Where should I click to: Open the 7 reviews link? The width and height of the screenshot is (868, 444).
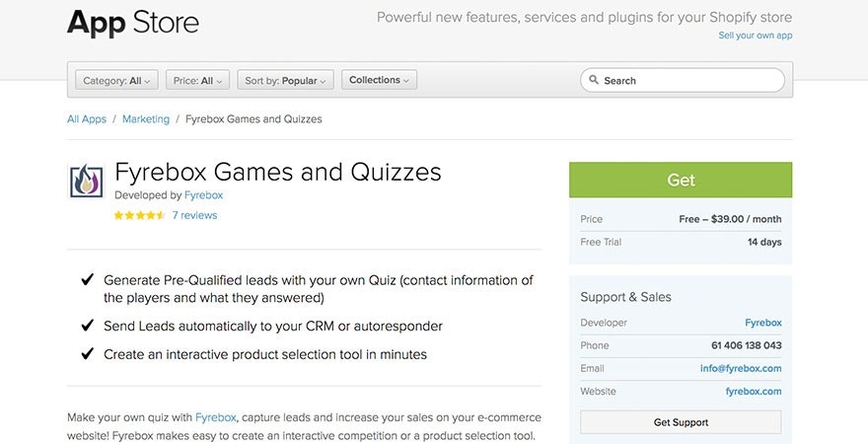coord(194,215)
